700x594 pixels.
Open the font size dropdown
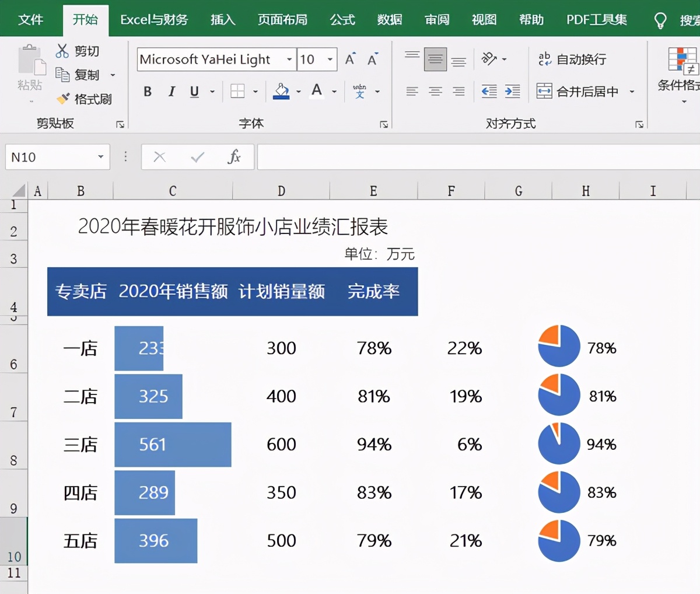pyautogui.click(x=330, y=59)
